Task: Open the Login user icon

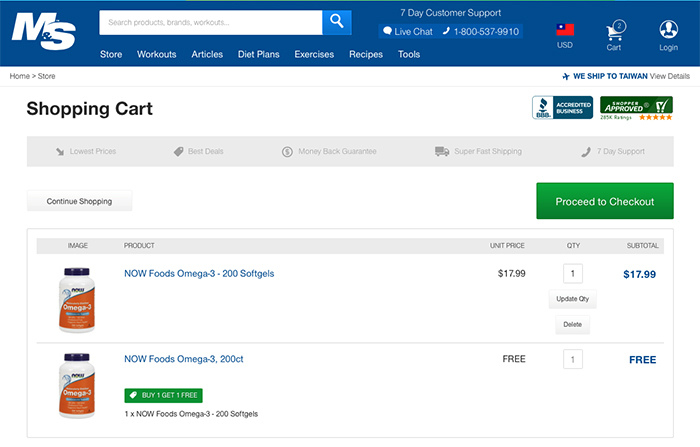Action: click(x=668, y=29)
